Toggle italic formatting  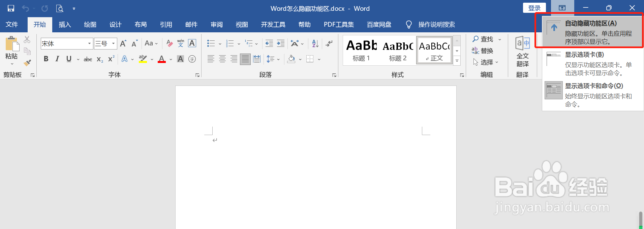click(x=57, y=59)
